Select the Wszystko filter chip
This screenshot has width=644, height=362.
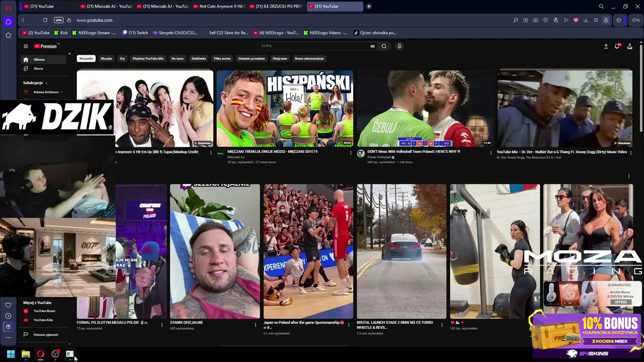86,59
